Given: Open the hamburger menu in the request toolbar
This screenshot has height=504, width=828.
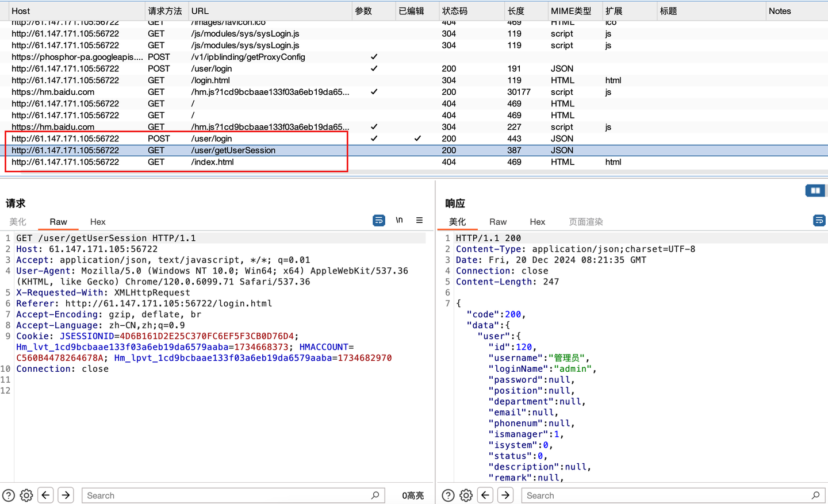Looking at the screenshot, I should [x=419, y=220].
